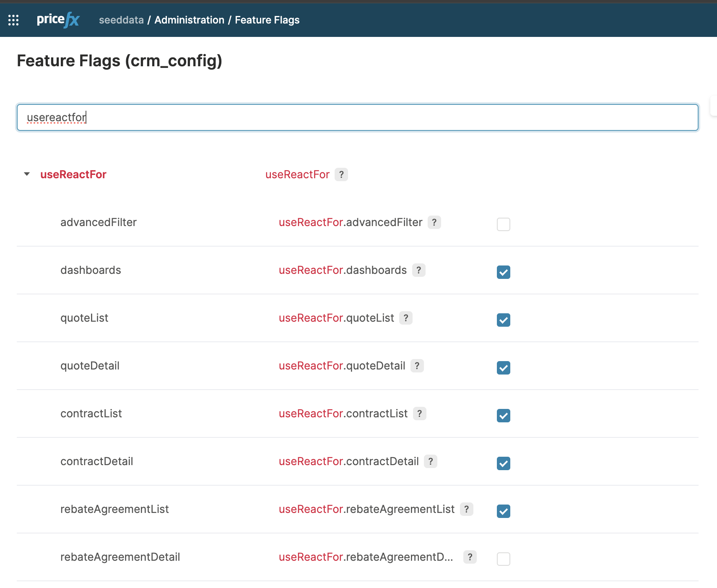
Task: Open help for useReactFor.rebateAgreementList
Action: click(466, 509)
